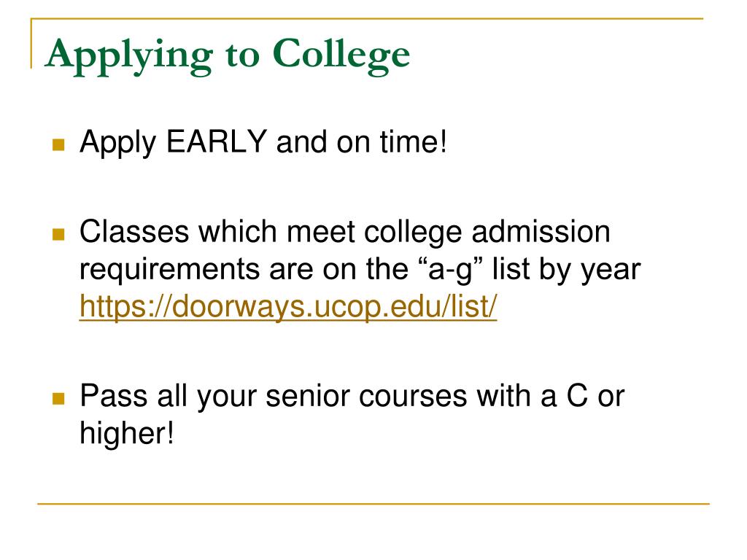Viewport: 747px width, 560px height.
Task: Click the word 'higher!' on last line
Action: coord(127,434)
